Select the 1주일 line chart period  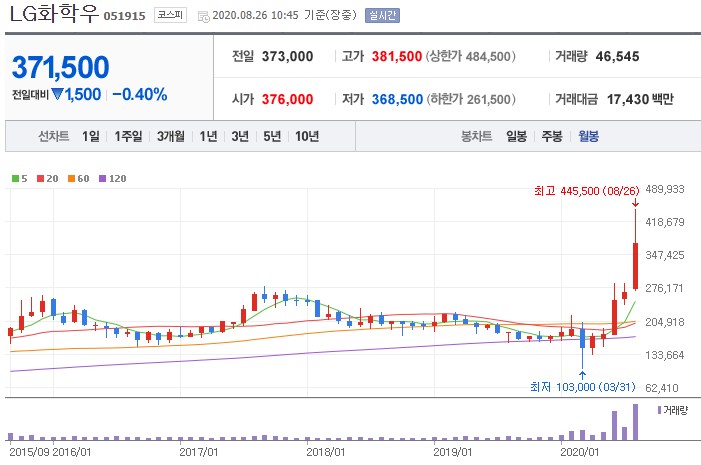click(128, 136)
